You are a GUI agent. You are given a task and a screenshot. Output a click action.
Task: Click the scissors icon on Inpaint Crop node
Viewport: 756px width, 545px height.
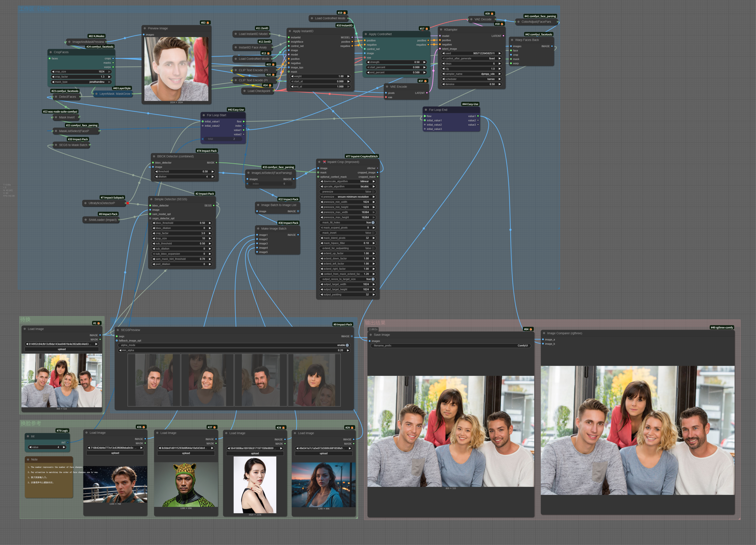coord(324,162)
